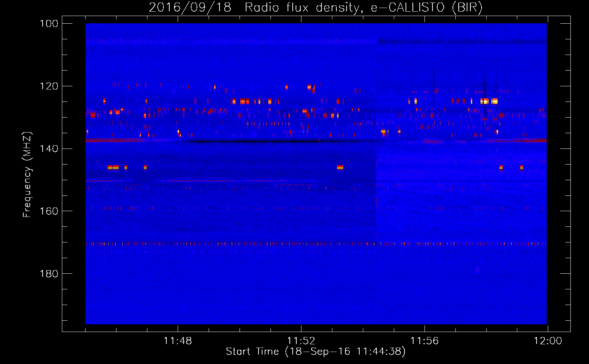The image size is (589, 364).
Task: Click the 140 frequency tick label
Action: pos(49,149)
